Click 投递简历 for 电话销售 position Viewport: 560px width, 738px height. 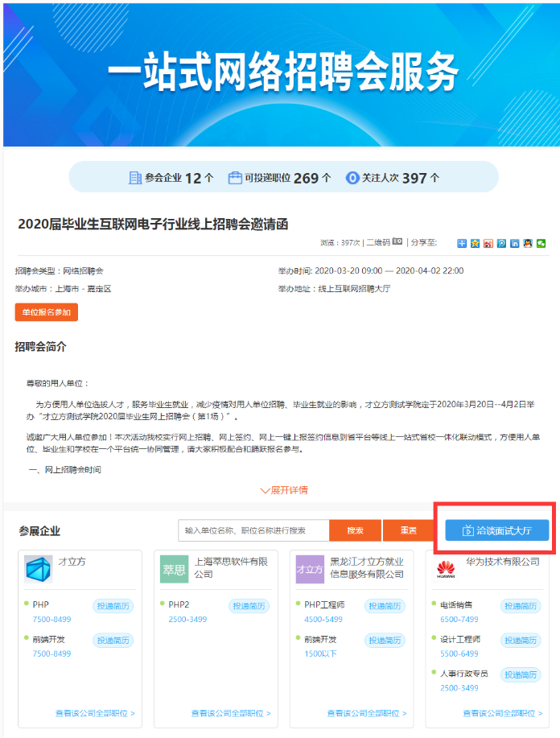point(519,605)
